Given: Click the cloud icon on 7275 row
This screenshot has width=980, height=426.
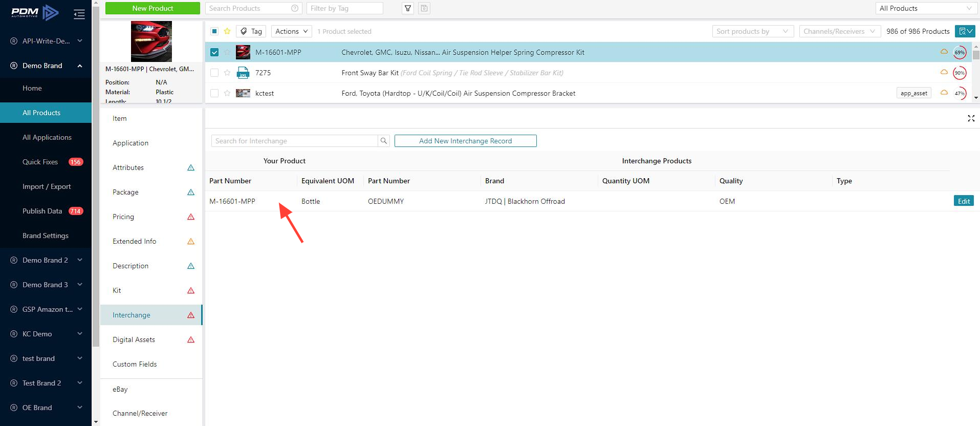Looking at the screenshot, I should tap(944, 72).
